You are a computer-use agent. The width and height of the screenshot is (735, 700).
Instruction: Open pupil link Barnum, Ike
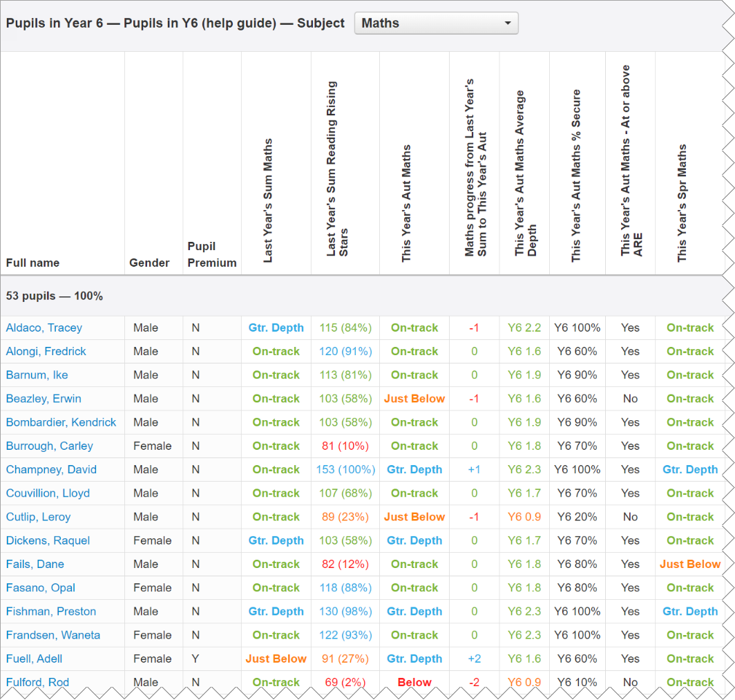[37, 375]
